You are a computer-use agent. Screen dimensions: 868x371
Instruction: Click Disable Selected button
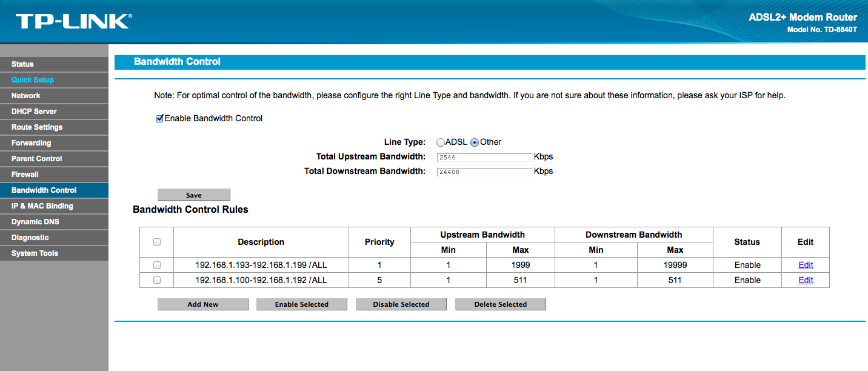pyautogui.click(x=401, y=304)
